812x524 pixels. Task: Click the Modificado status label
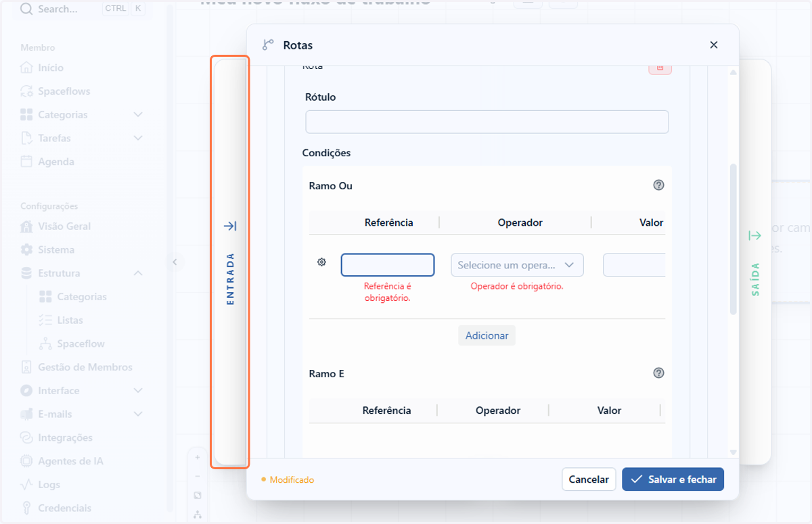(292, 480)
